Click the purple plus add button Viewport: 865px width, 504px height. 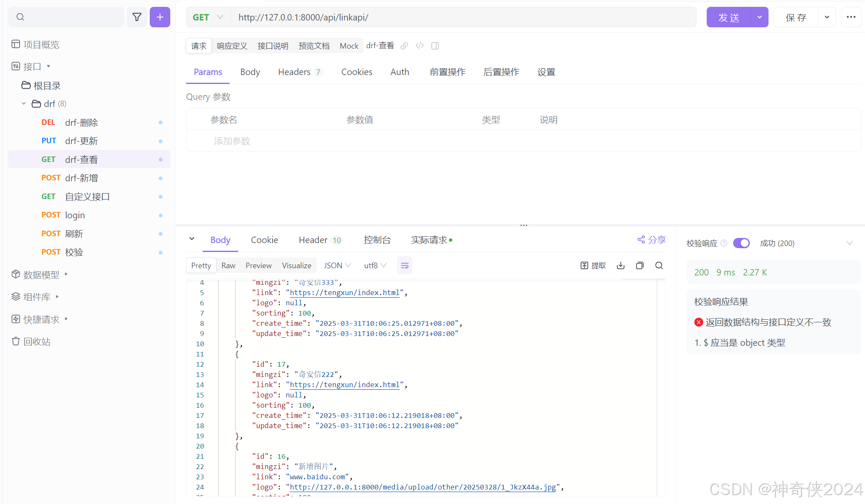(160, 17)
